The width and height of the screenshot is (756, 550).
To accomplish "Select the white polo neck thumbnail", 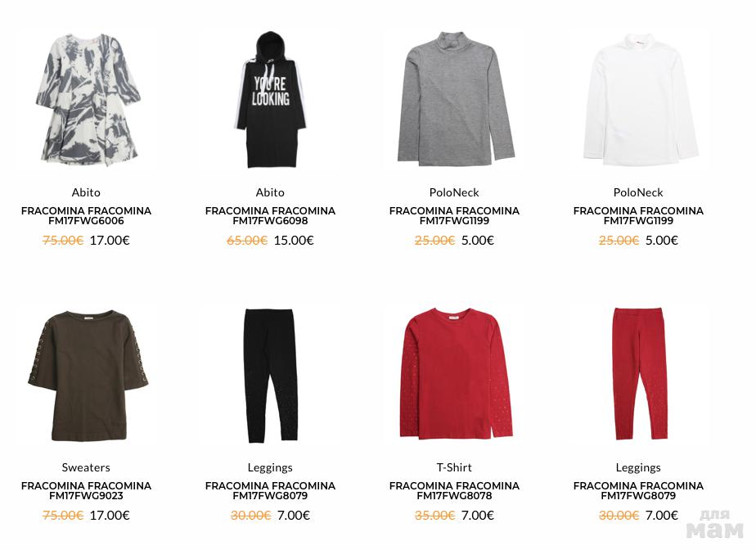I will point(638,99).
